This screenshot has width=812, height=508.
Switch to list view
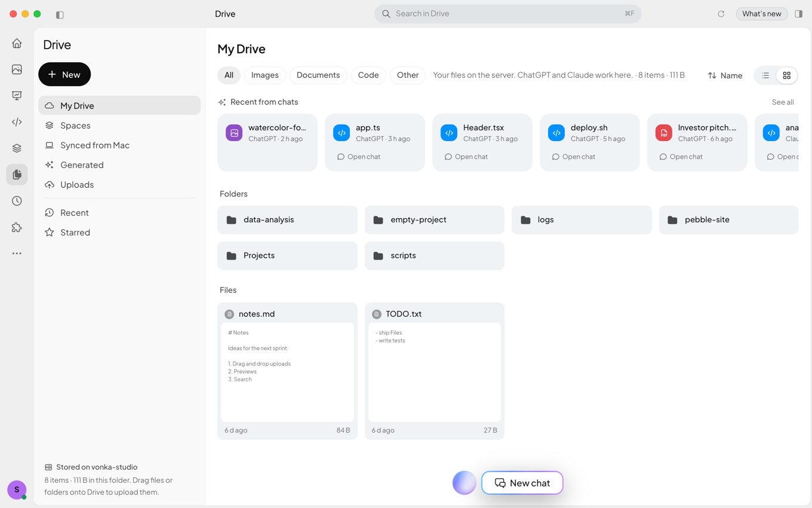coord(765,75)
